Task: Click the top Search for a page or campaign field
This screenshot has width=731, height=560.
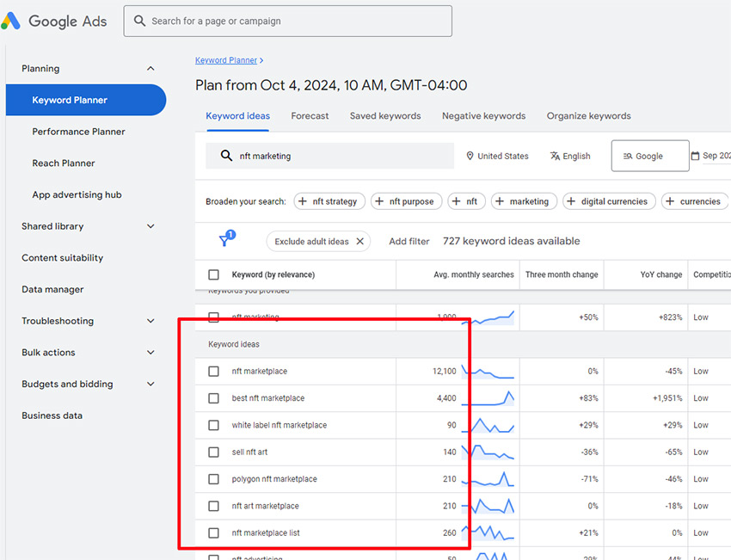Action: [287, 21]
